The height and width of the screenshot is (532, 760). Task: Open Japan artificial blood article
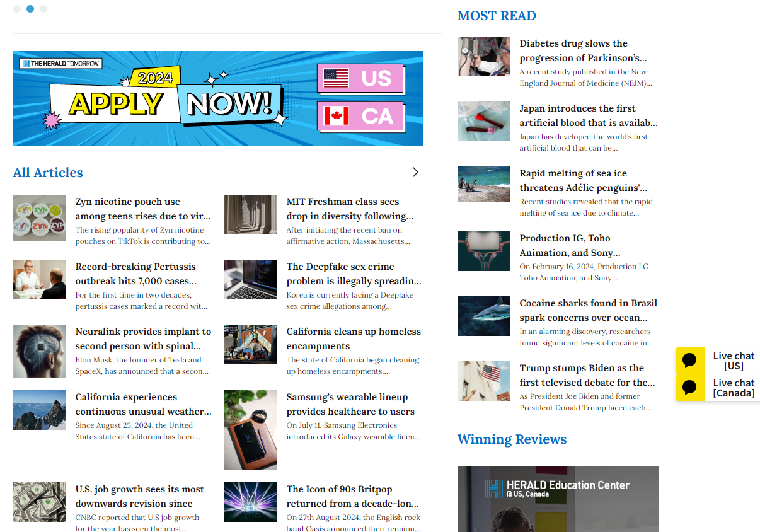click(x=589, y=115)
